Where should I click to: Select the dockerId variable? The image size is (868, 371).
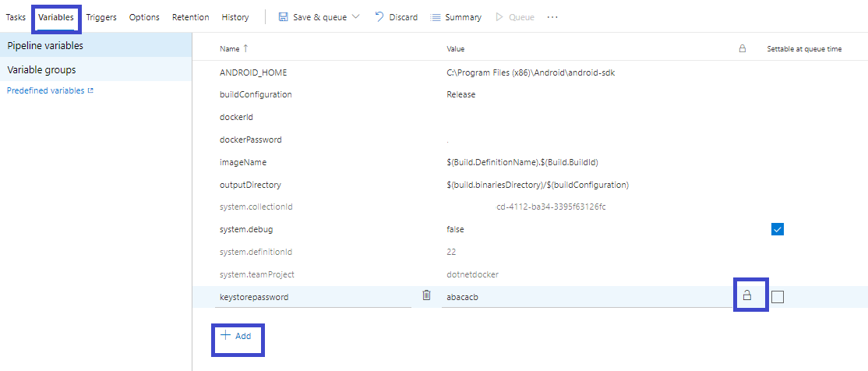(x=236, y=117)
